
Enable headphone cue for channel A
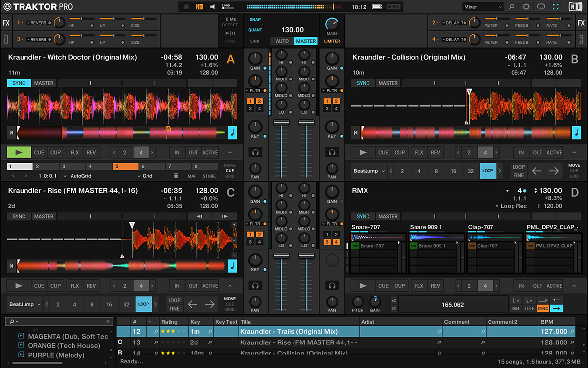click(255, 152)
